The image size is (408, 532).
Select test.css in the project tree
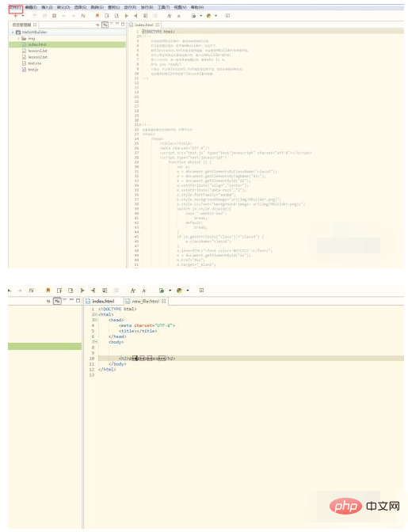coord(34,63)
